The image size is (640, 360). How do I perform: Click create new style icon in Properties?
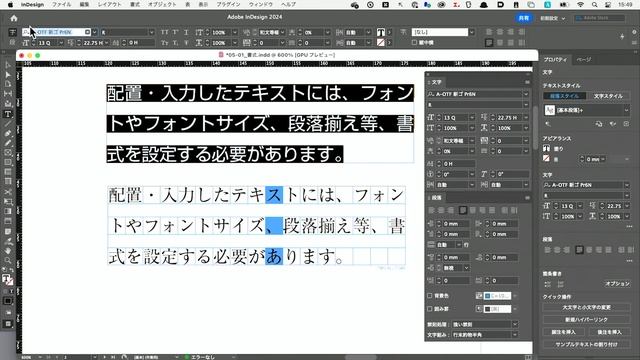(627, 124)
